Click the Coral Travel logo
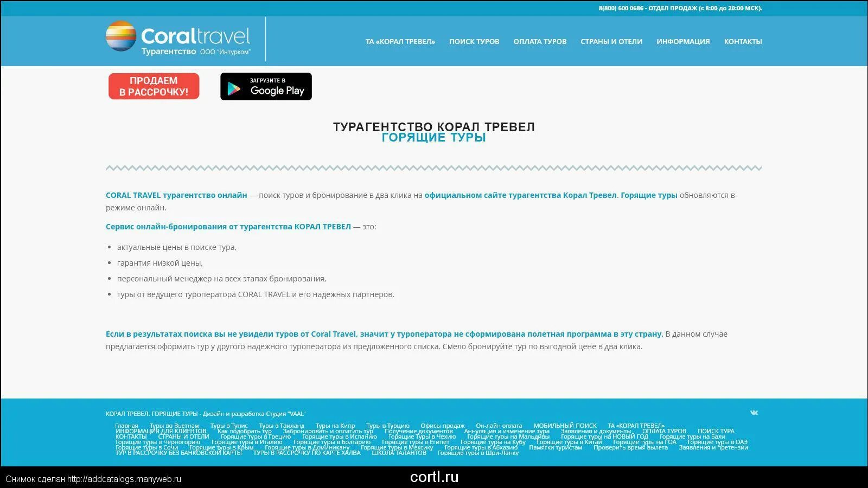Screen dimensions: 868x488 (178, 38)
